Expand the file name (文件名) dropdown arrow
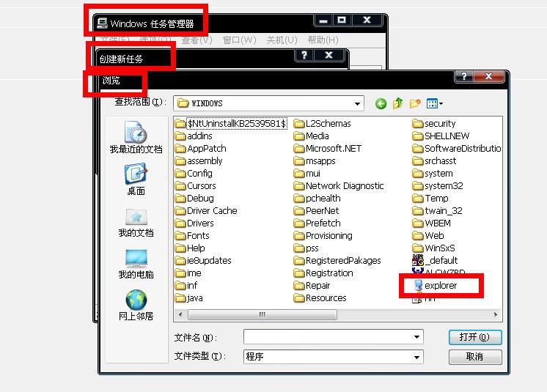The height and width of the screenshot is (392, 547). [416, 337]
